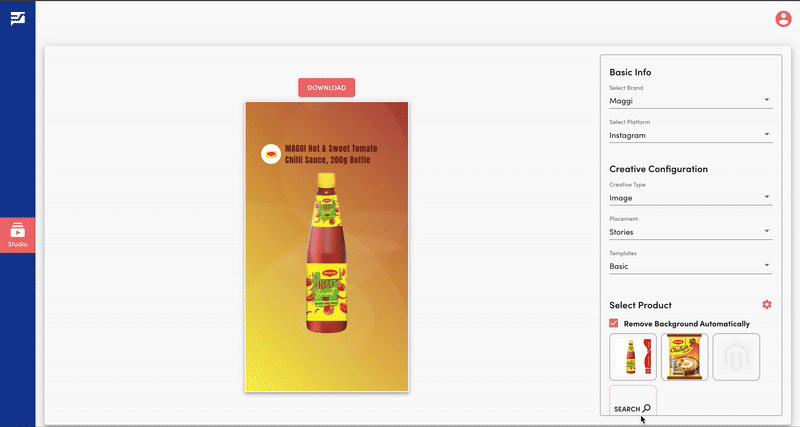The image size is (800, 427).
Task: Uncheck Remove Background Automatically checkbox
Action: click(614, 323)
